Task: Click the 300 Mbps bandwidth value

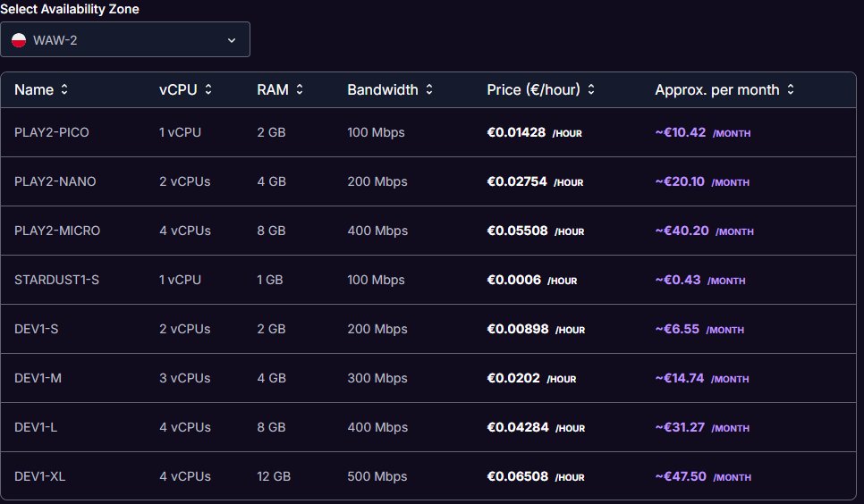Action: 377,378
